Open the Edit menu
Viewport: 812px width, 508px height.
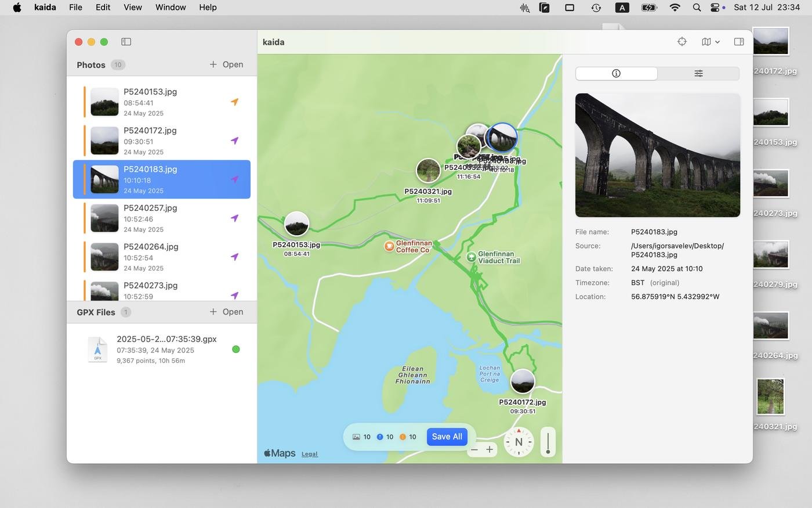pos(103,8)
